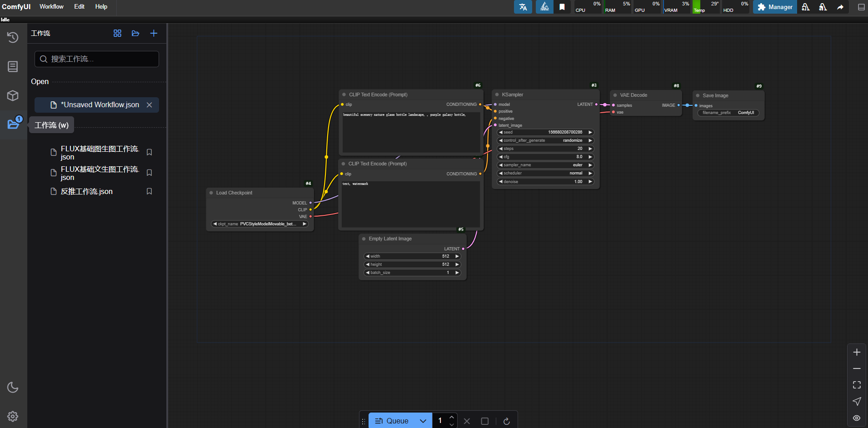The width and height of the screenshot is (868, 428).
Task: Decrease batch count with down arrow
Action: click(x=452, y=424)
